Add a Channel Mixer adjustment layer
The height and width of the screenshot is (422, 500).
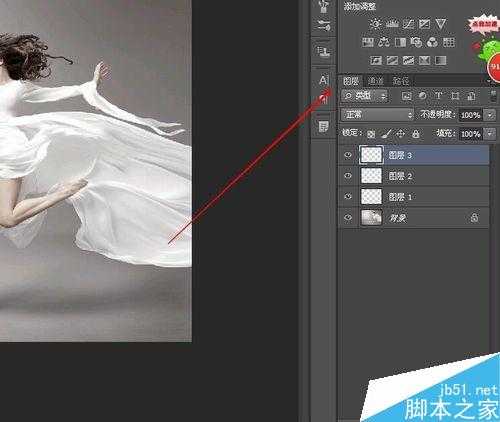point(432,42)
